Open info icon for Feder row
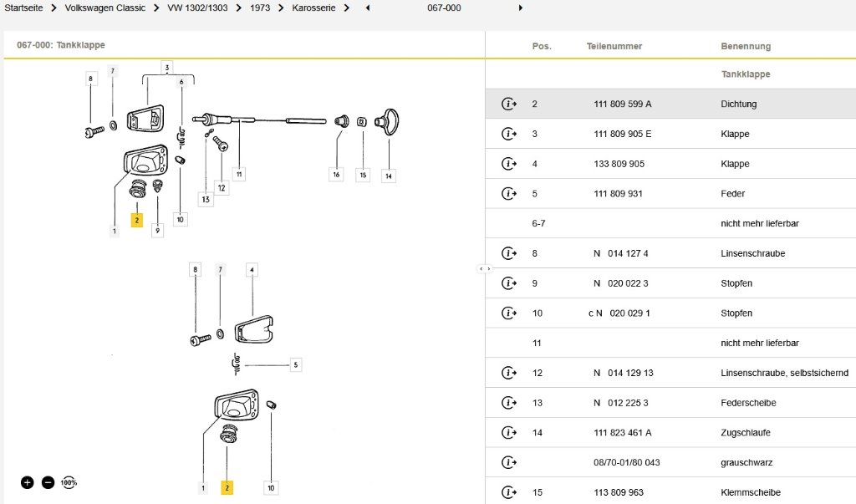 508,194
